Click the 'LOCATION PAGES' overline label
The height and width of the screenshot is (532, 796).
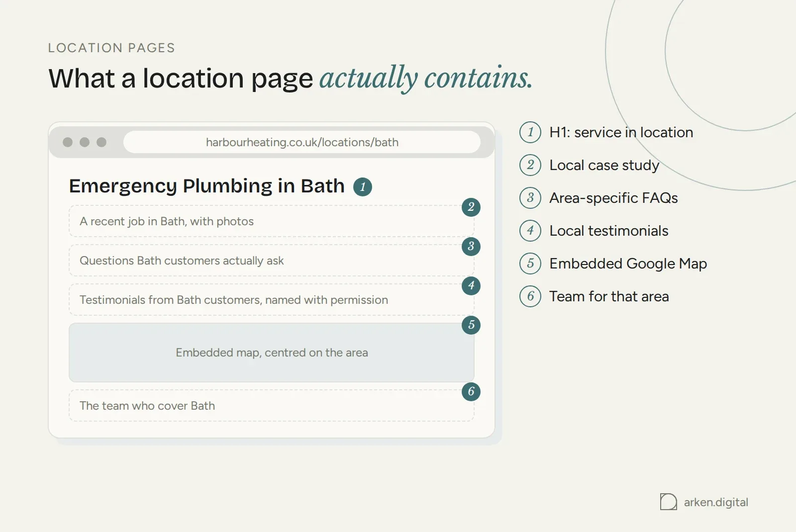pyautogui.click(x=111, y=48)
